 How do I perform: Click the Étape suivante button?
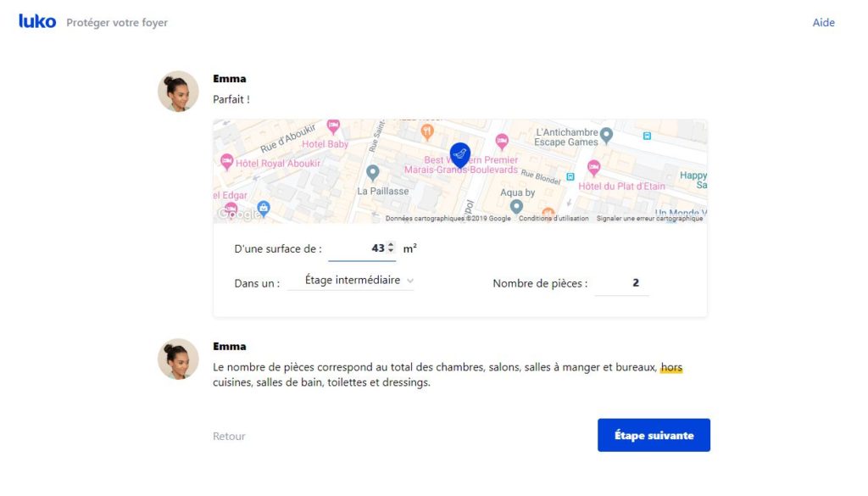point(654,435)
